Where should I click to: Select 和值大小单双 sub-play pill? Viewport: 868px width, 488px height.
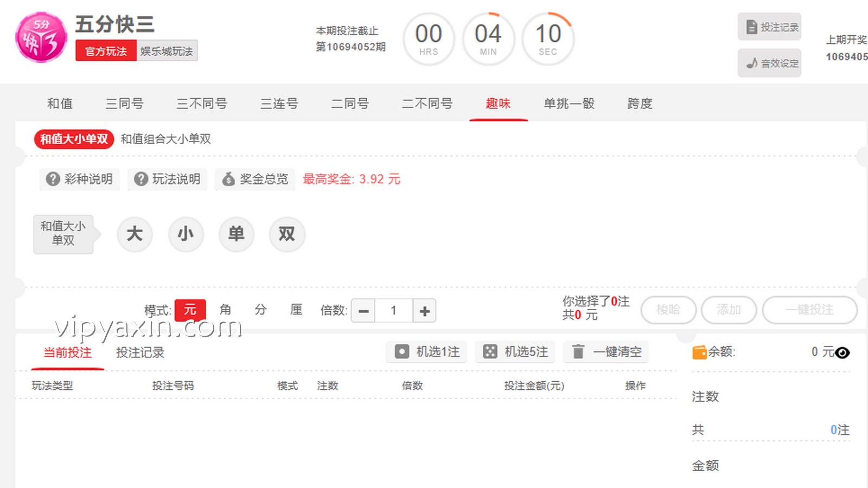click(x=74, y=139)
